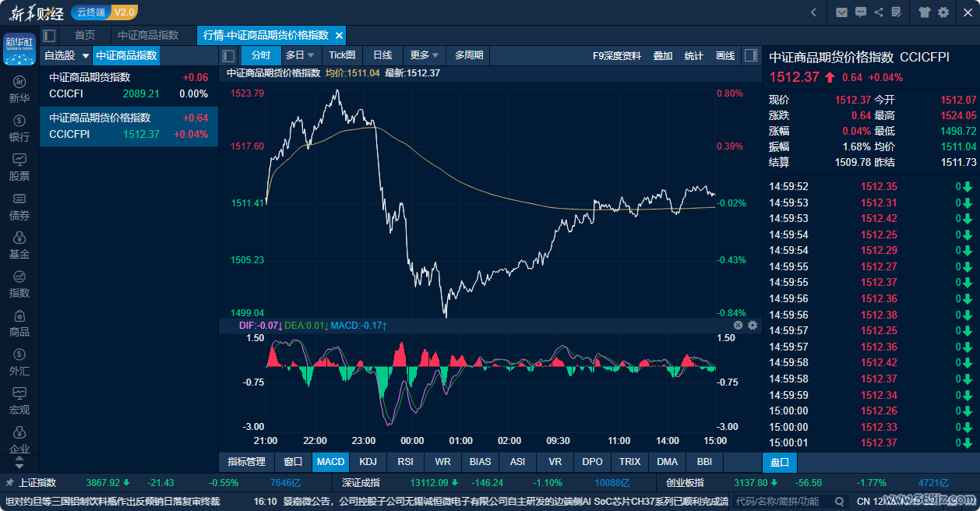Image resolution: width=980 pixels, height=511 pixels.
Task: Click the 指标管理 button
Action: 246,462
